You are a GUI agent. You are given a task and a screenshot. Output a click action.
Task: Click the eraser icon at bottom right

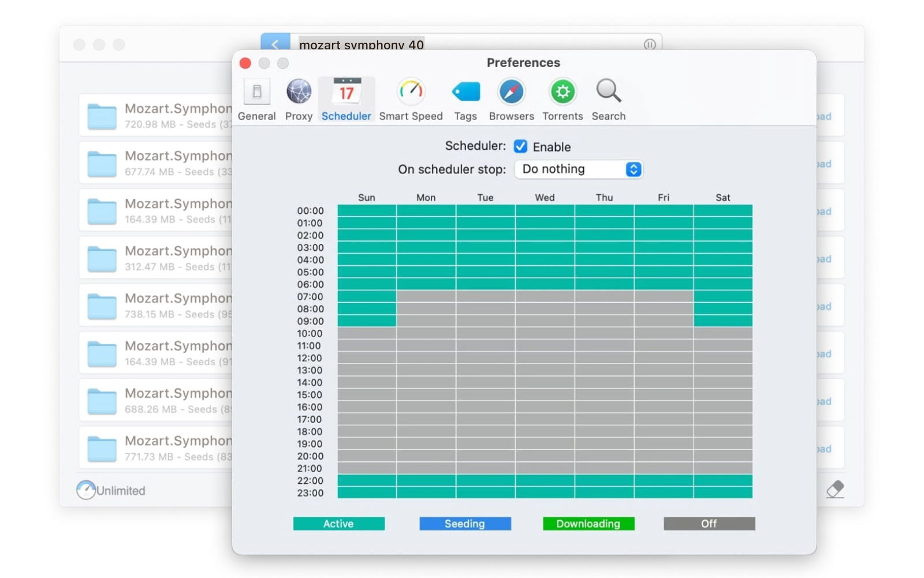coord(835,489)
